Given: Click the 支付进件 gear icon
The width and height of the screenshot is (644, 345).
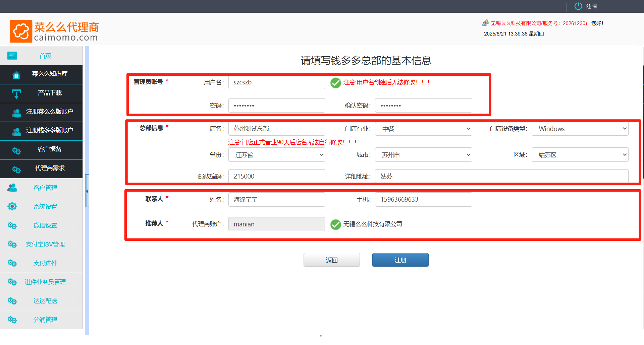Looking at the screenshot, I should point(12,263).
